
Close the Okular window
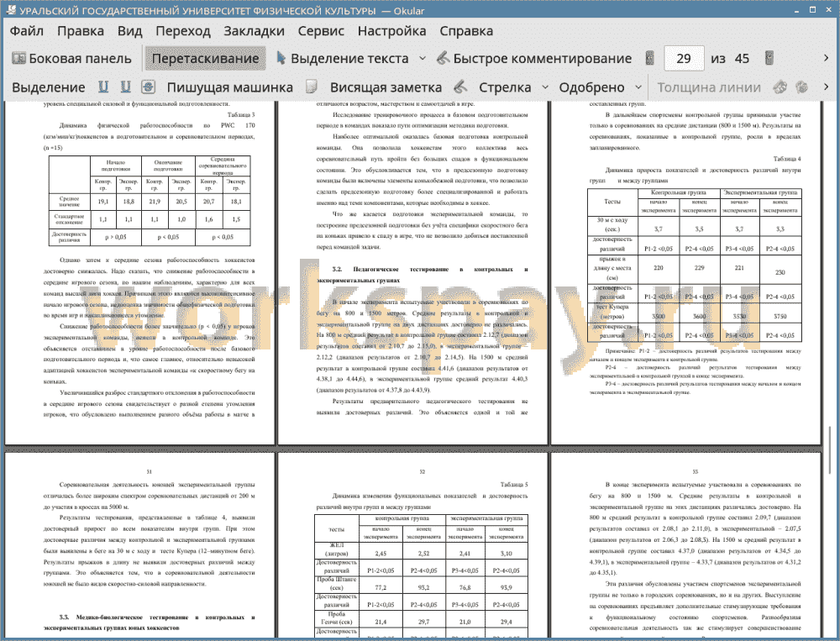(x=827, y=10)
